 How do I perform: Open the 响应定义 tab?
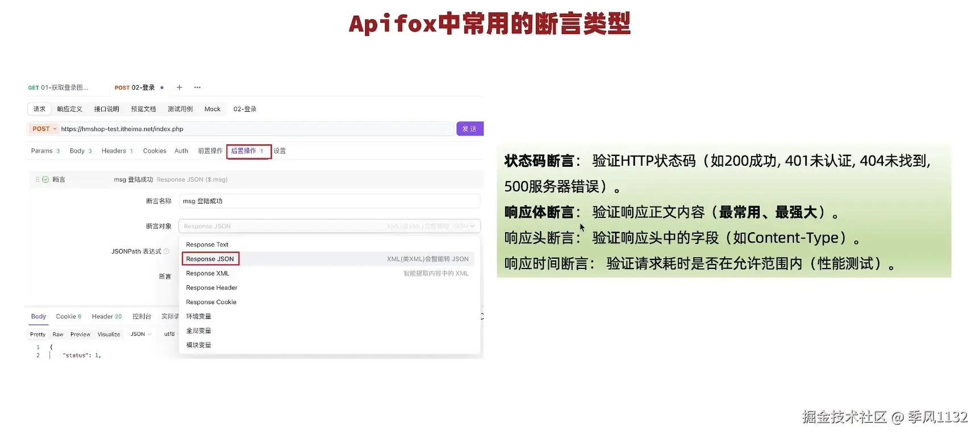tap(69, 109)
